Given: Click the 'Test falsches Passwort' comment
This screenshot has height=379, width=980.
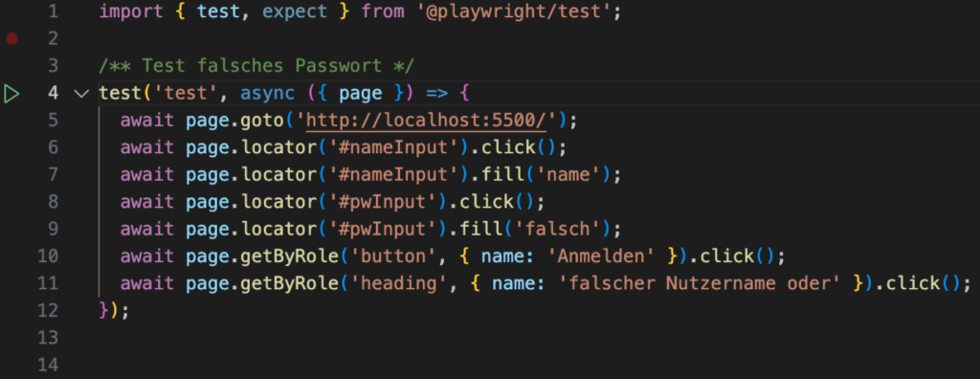Looking at the screenshot, I should pyautogui.click(x=256, y=66).
